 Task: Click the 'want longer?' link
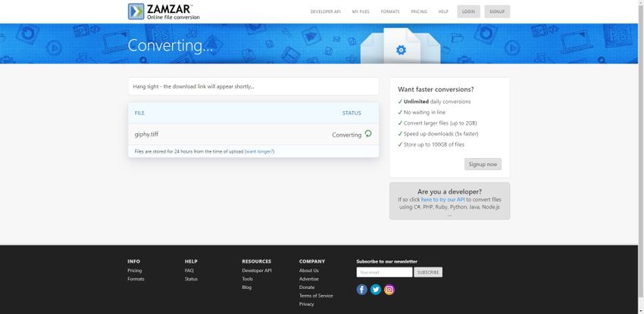259,151
